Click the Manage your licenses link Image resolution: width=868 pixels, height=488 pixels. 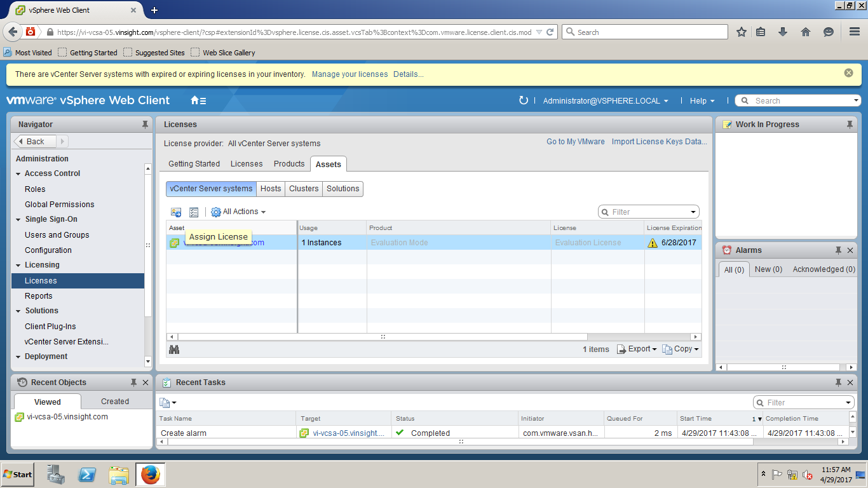349,74
